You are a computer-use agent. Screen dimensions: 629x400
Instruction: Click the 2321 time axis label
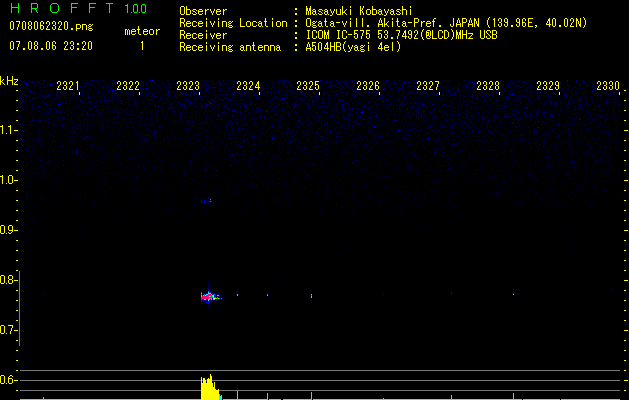[x=67, y=86]
